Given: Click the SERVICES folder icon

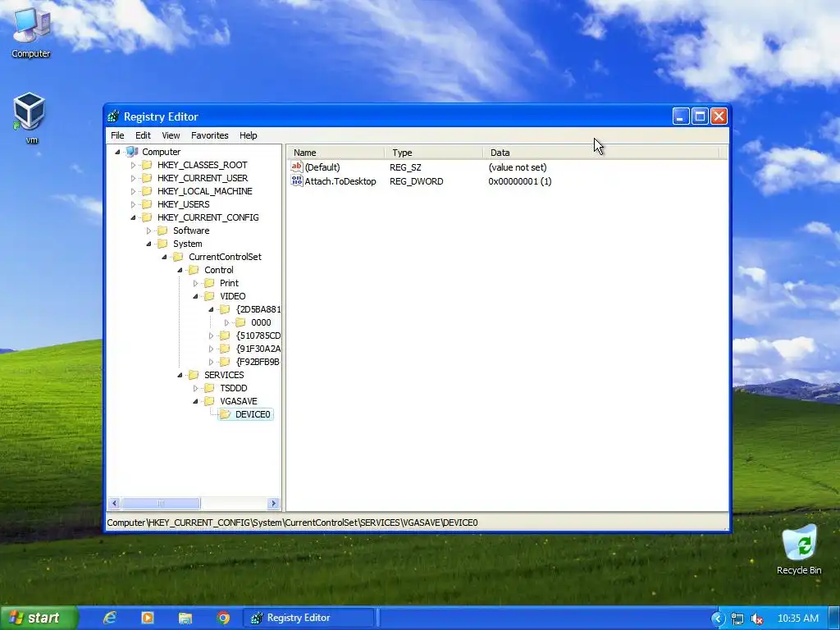Looking at the screenshot, I should [194, 374].
